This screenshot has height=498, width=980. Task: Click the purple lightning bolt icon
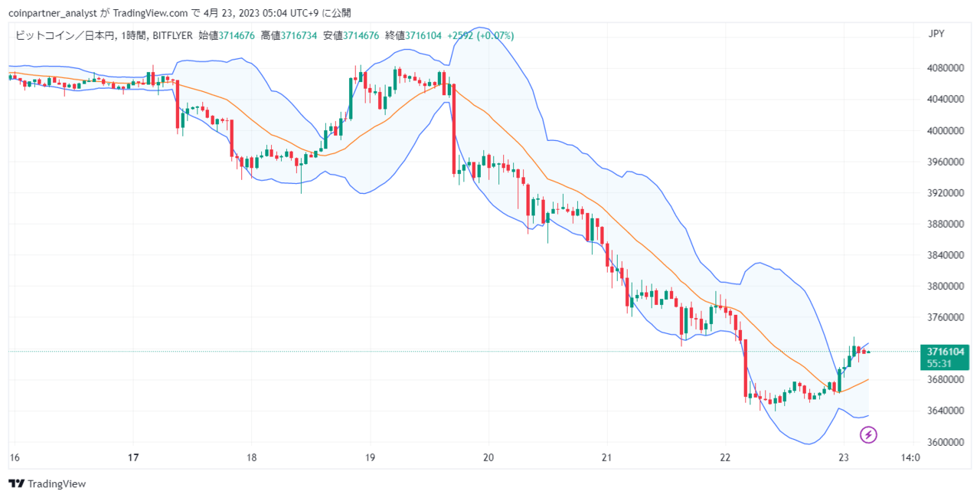tap(868, 435)
